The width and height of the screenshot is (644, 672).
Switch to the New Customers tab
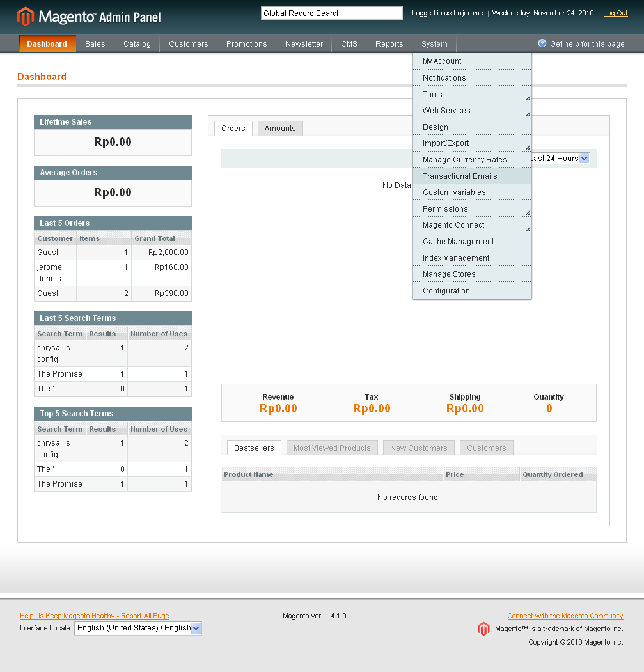click(418, 447)
